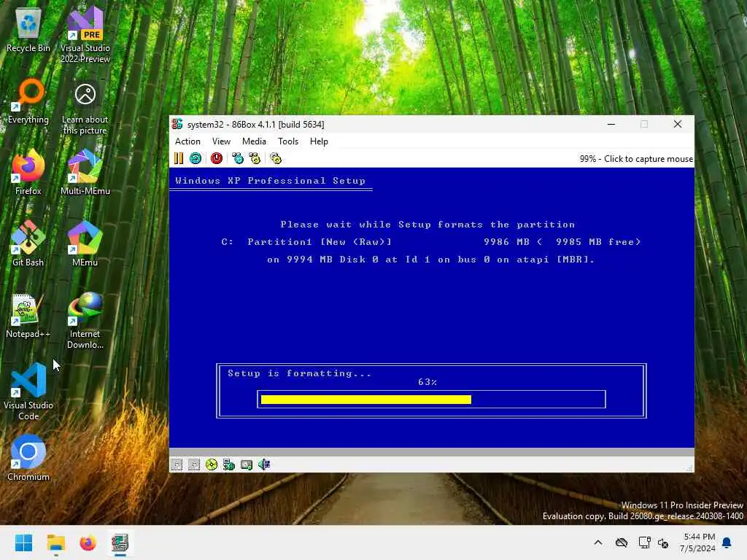Select the Recycle Bin desktop icon
Image resolution: width=747 pixels, height=560 pixels.
28,31
